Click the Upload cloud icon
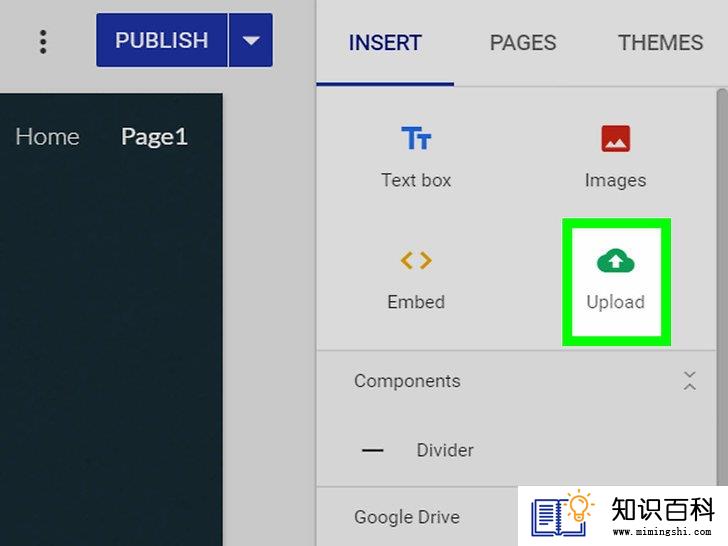Image resolution: width=728 pixels, height=546 pixels. pos(616,261)
